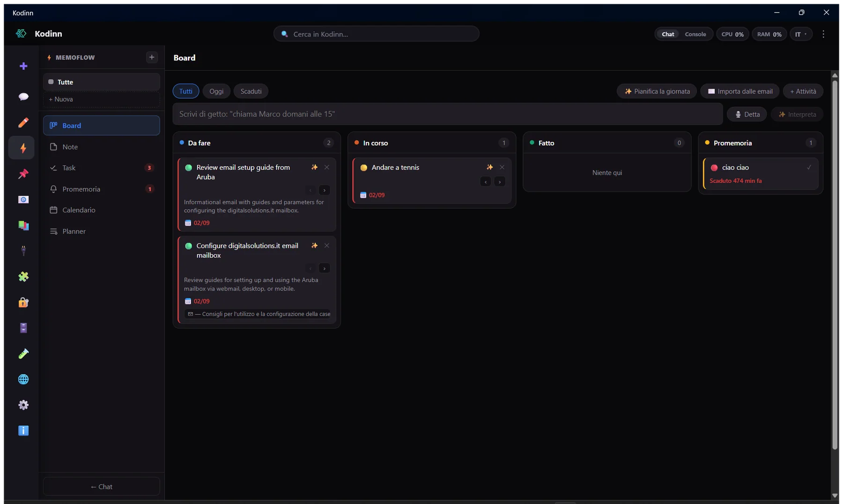Open the chat bubble icon in left rail
The height and width of the screenshot is (504, 843).
pyautogui.click(x=23, y=96)
